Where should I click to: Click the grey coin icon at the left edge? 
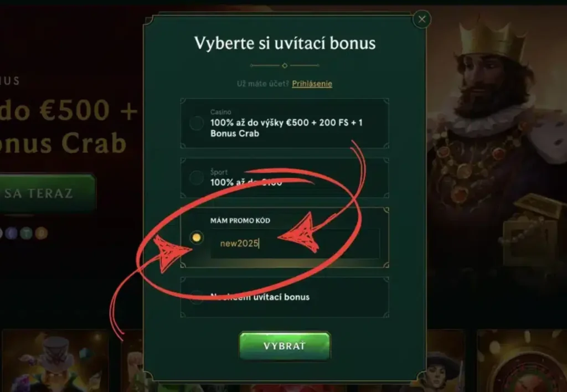click(1, 233)
